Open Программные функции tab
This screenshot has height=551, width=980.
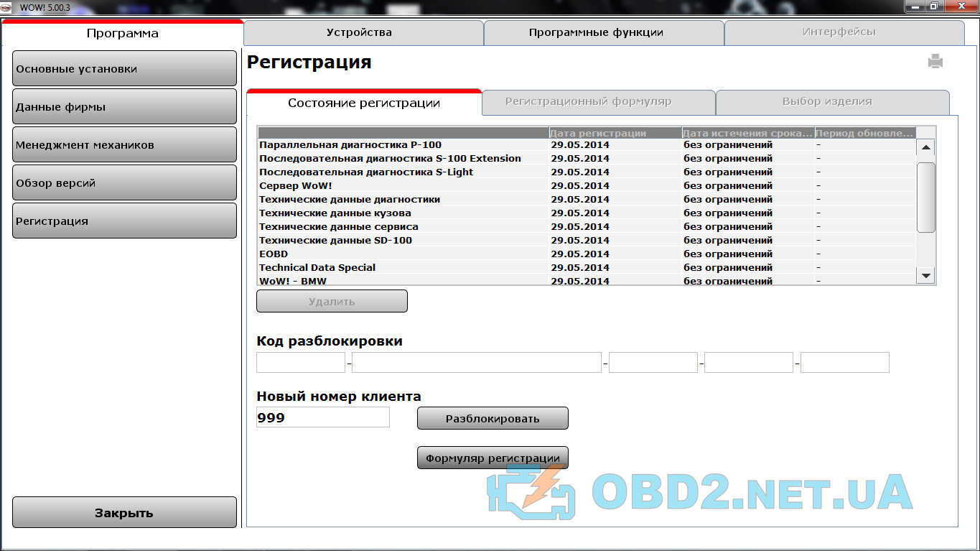[604, 32]
